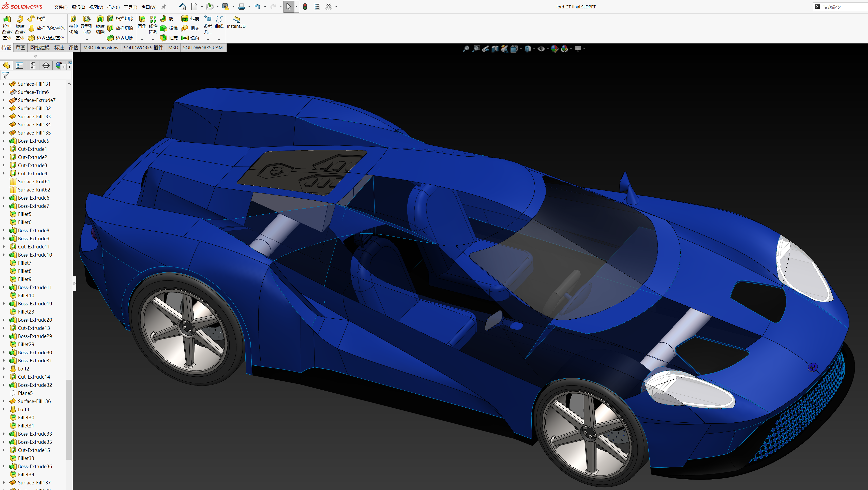Open the View Orientation dropdown arrow

tap(521, 49)
